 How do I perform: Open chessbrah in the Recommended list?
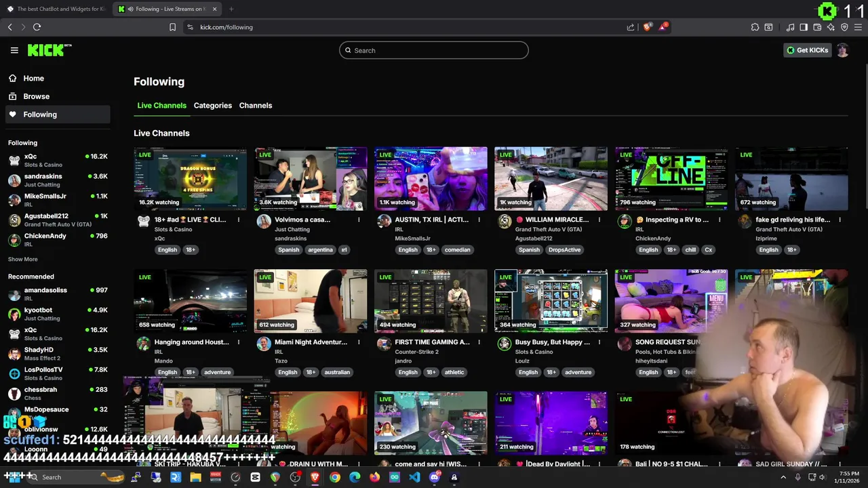click(57, 393)
